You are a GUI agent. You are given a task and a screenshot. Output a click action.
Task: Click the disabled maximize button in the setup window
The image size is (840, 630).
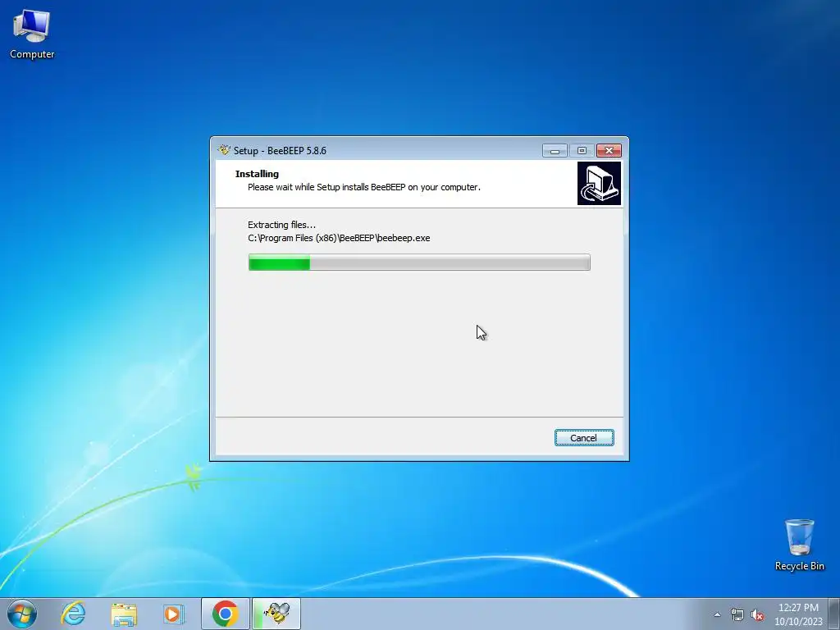[x=582, y=151]
